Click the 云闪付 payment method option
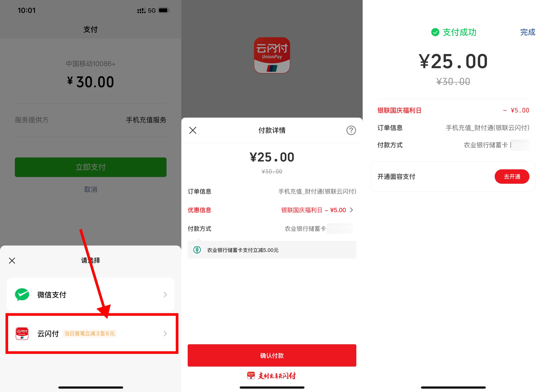544x392 pixels. pyautogui.click(x=91, y=333)
